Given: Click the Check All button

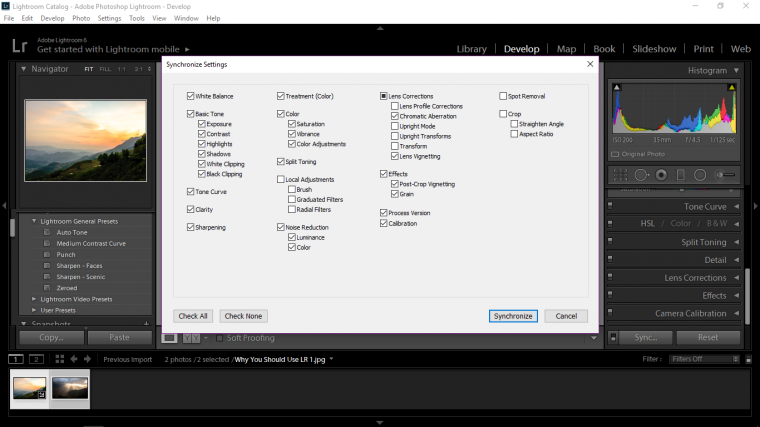Looking at the screenshot, I should [x=193, y=316].
